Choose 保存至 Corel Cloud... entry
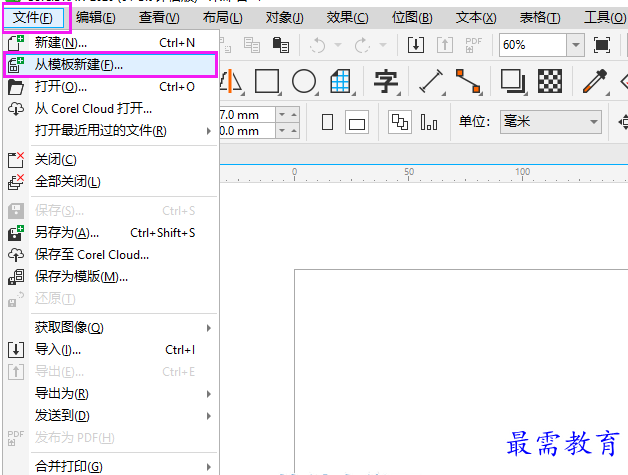Screen dimensions: 628x475 (111, 255)
